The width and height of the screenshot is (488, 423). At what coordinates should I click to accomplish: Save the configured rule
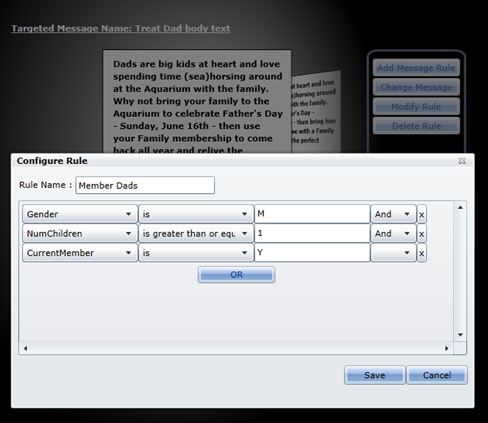click(x=375, y=375)
